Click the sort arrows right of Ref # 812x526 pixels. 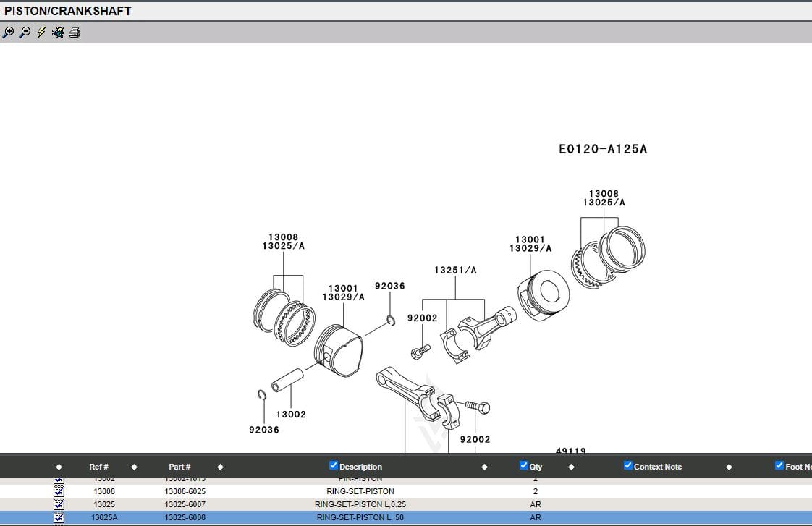pyautogui.click(x=134, y=467)
